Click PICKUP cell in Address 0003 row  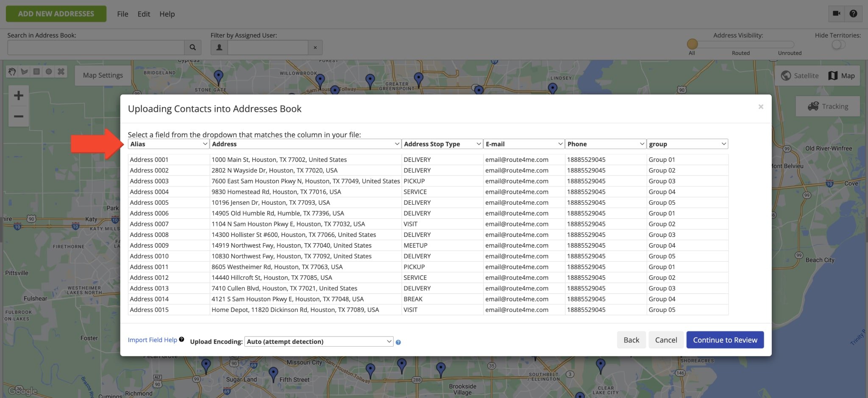(442, 181)
